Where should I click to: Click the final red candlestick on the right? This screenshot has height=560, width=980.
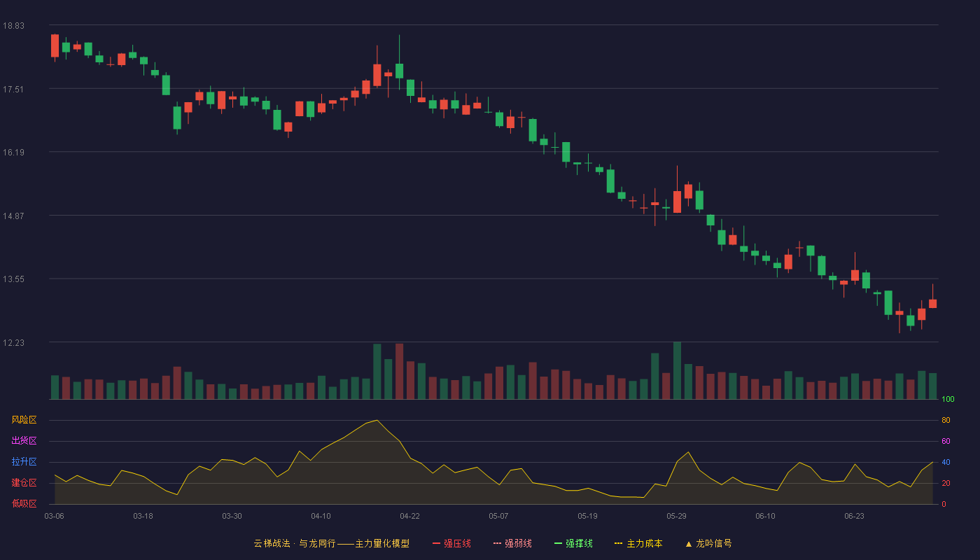coord(932,303)
